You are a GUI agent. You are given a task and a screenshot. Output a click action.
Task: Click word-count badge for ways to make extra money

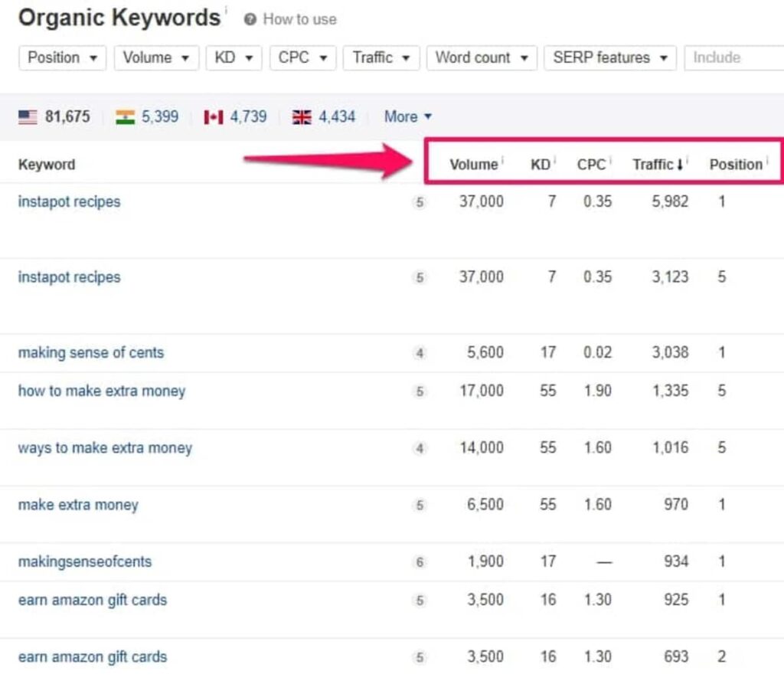(x=420, y=448)
